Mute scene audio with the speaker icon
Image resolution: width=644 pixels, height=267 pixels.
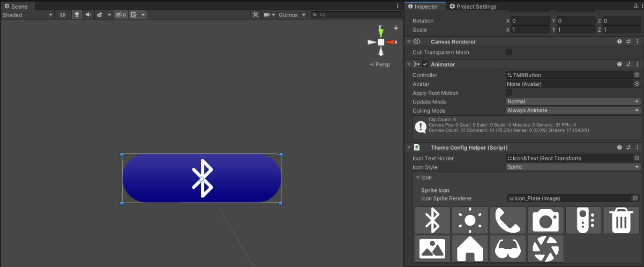tap(88, 15)
